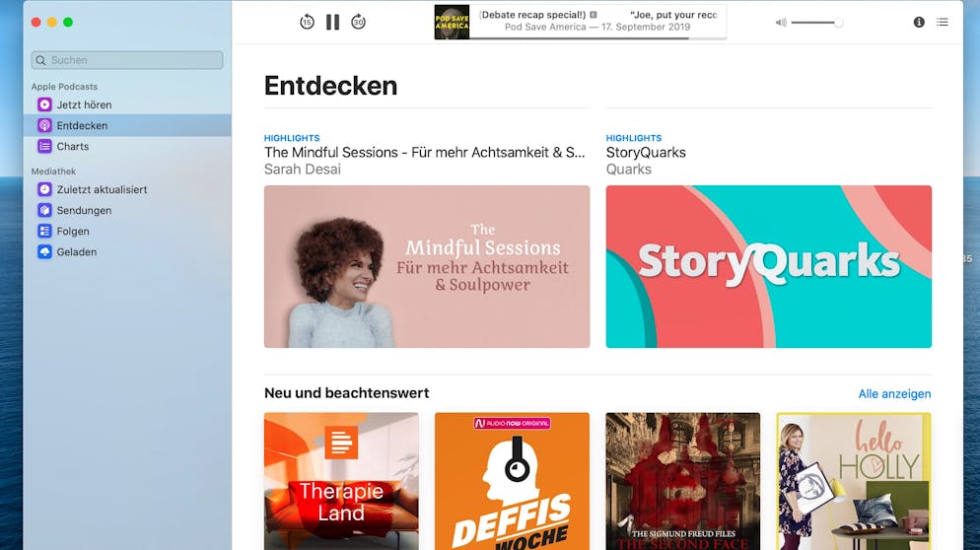Open the Therapie Land podcast cover
Screen dimensions: 980x550
click(341, 481)
